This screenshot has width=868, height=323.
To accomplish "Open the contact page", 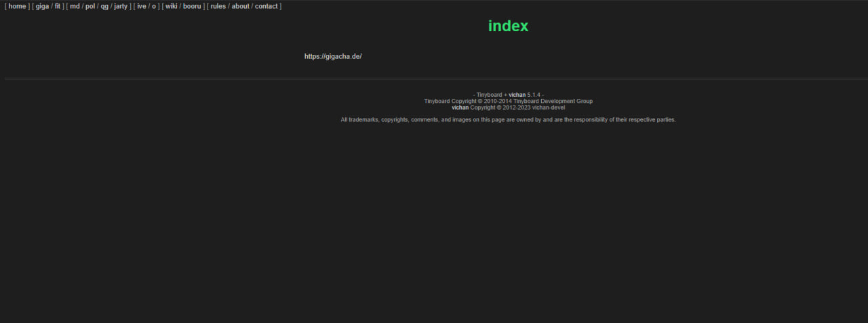I will (267, 6).
